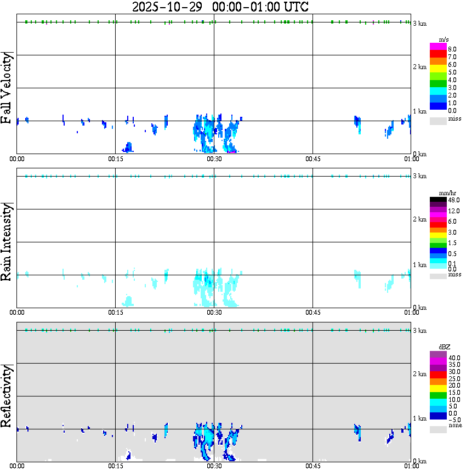Click yellow 15.0 swatch in dBZ legend
The image size is (466, 476).
point(438,388)
